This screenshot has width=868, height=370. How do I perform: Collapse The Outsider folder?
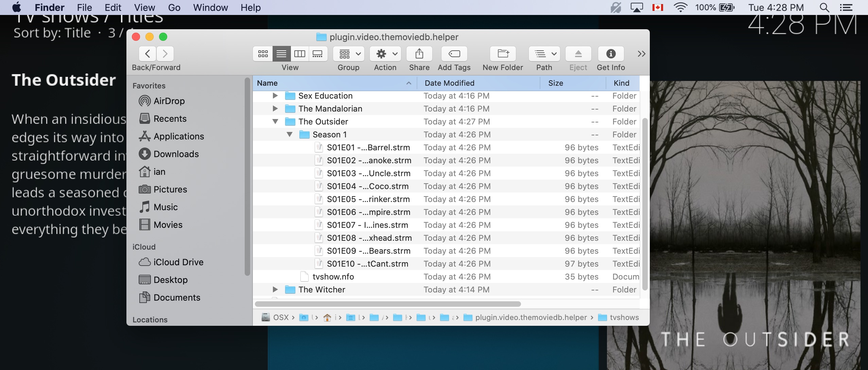275,122
